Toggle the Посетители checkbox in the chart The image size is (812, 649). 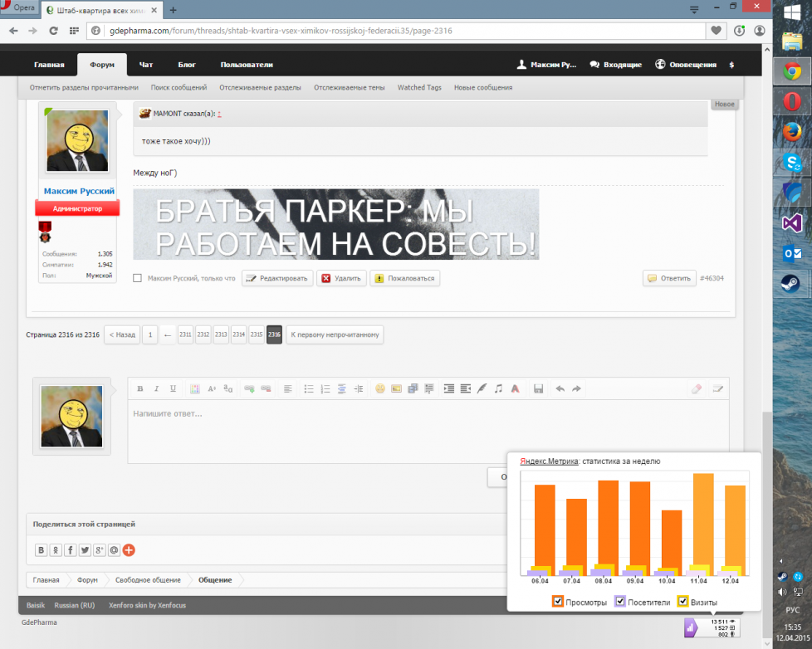[x=620, y=602]
